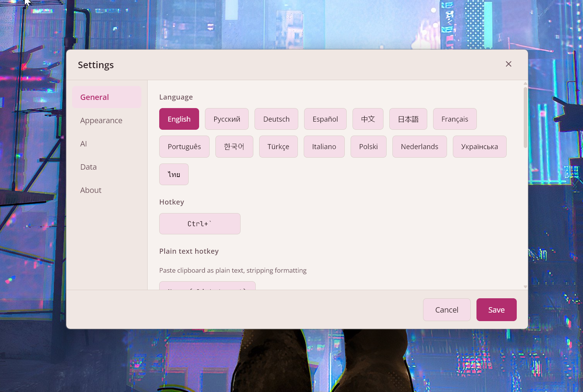Click the scrollbar down arrow
The image size is (583, 392).
(x=525, y=287)
